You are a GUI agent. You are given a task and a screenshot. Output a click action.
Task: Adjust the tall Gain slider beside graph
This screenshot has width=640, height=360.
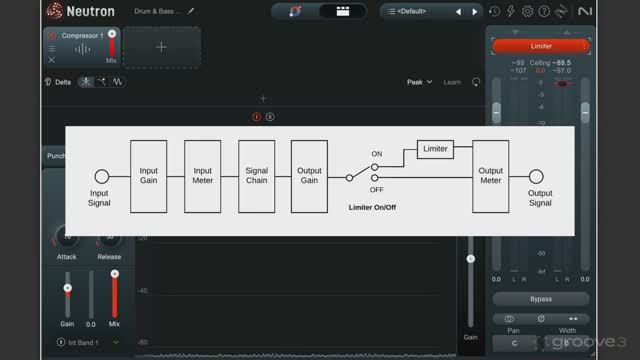click(x=471, y=259)
